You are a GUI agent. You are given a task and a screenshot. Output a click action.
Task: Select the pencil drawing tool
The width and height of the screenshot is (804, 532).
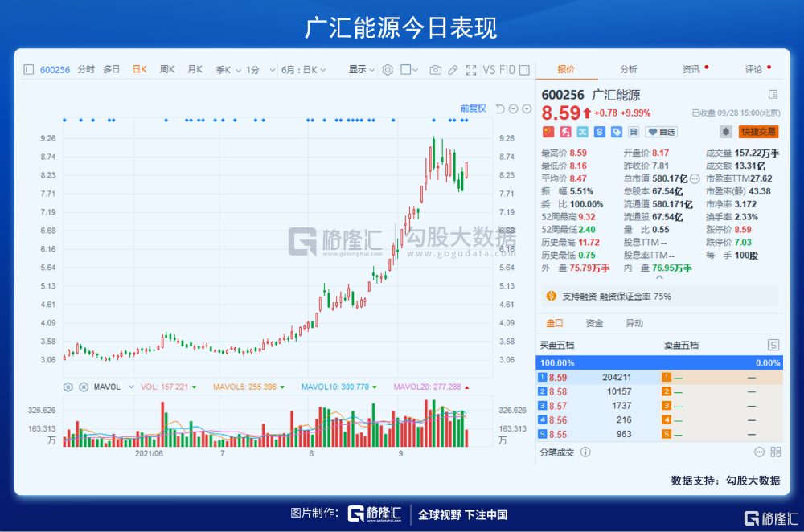coord(453,70)
